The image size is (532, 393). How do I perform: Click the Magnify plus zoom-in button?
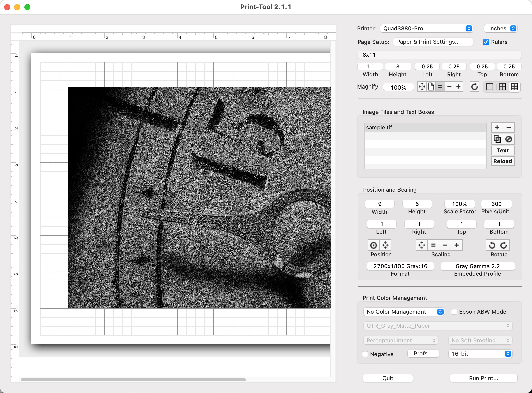pos(458,87)
